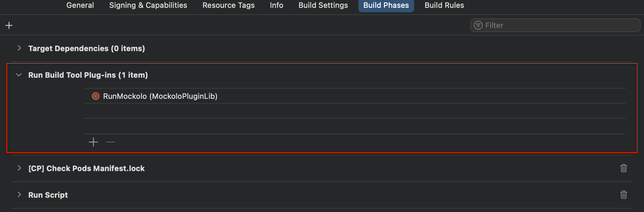Open the Build Rules tab
This screenshot has height=212, width=644.
coord(444,5)
